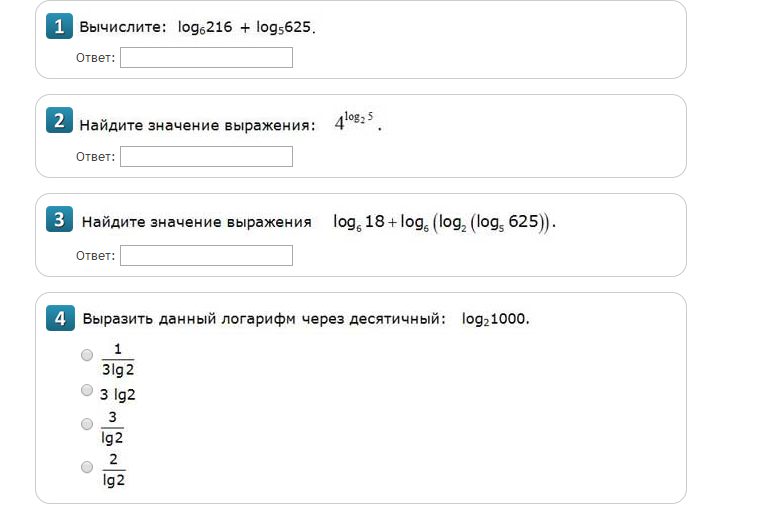Click the question number 3 badge

click(x=59, y=220)
